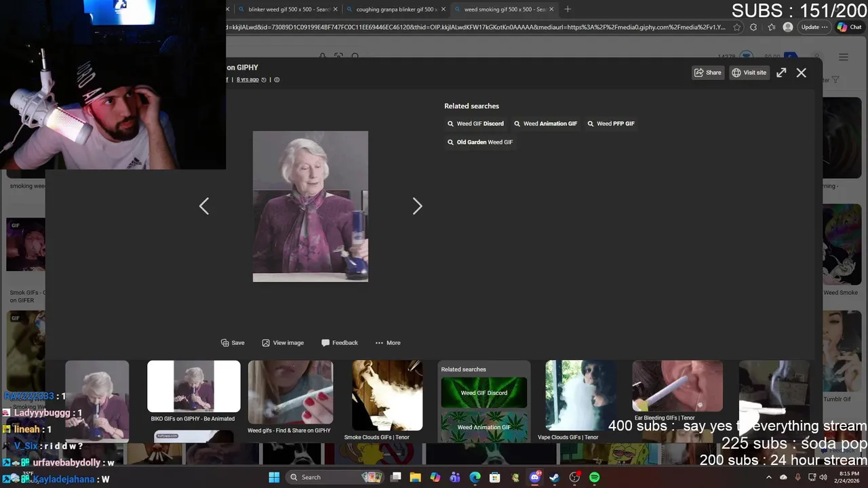Open Weed gifs Find & Share thumbnail
The height and width of the screenshot is (488, 868).
tap(290, 392)
